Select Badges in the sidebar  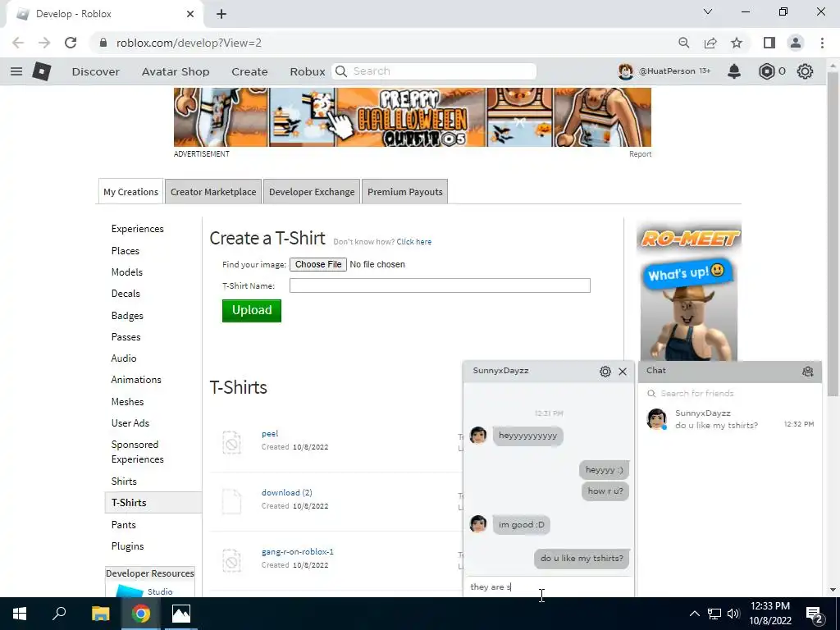point(127,316)
